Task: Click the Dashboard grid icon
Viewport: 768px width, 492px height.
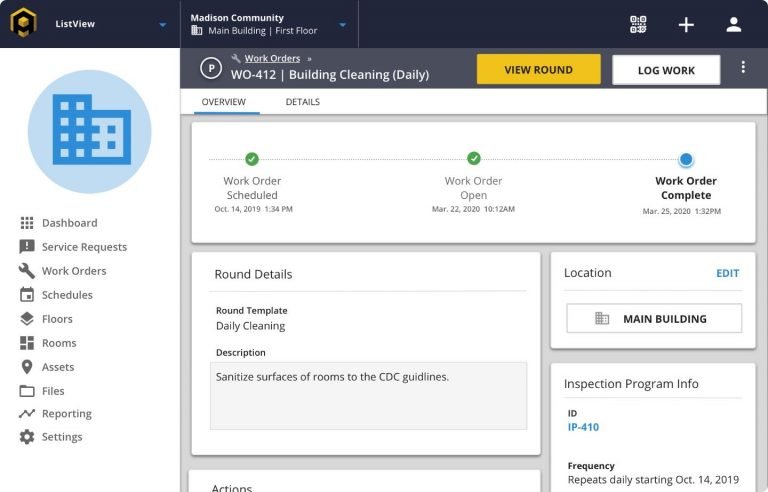Action: [x=27, y=223]
